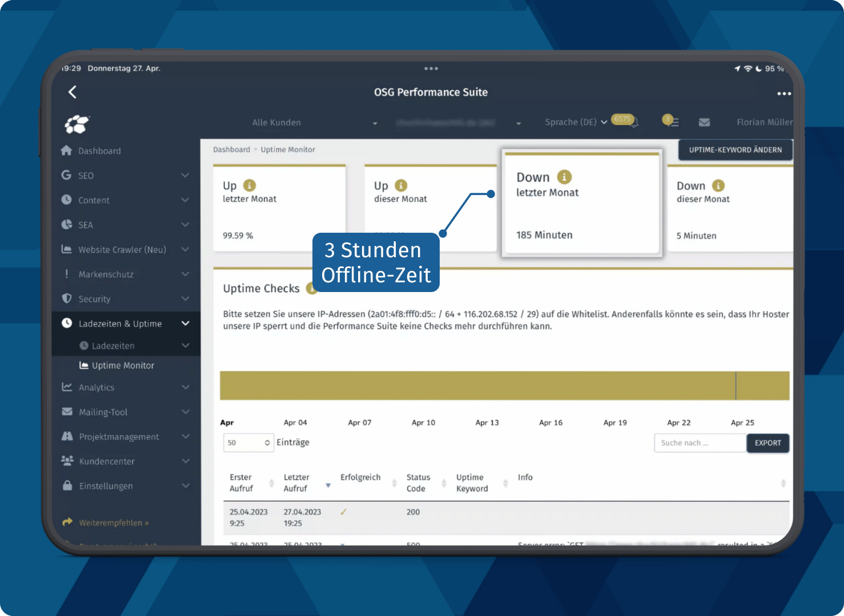The height and width of the screenshot is (616, 844).
Task: Click the Weiterempfehlen share arrow icon
Action: tap(67, 522)
